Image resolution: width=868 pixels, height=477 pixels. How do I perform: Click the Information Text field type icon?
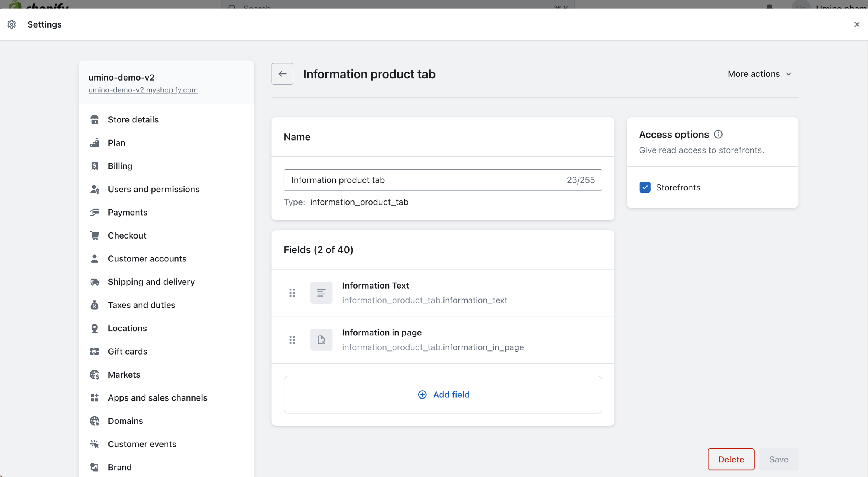(x=321, y=293)
